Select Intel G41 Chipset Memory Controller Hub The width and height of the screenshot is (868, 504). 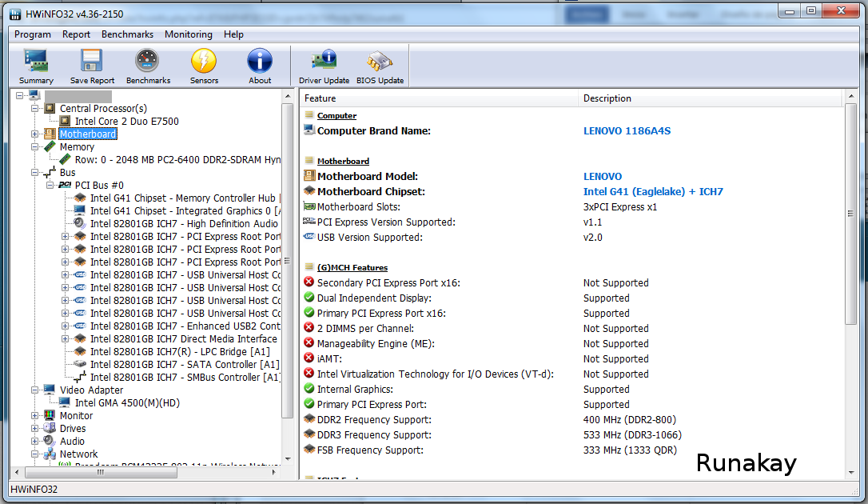tap(185, 198)
